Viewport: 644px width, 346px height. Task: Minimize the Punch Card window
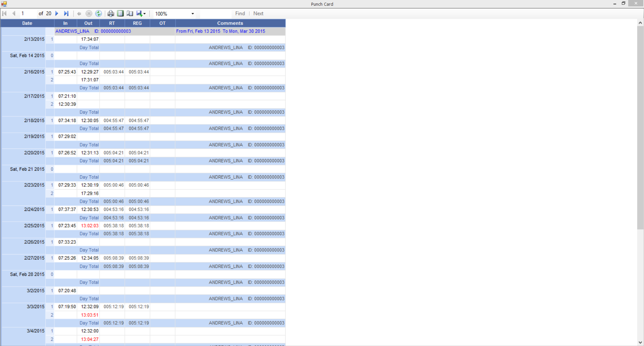point(615,4)
